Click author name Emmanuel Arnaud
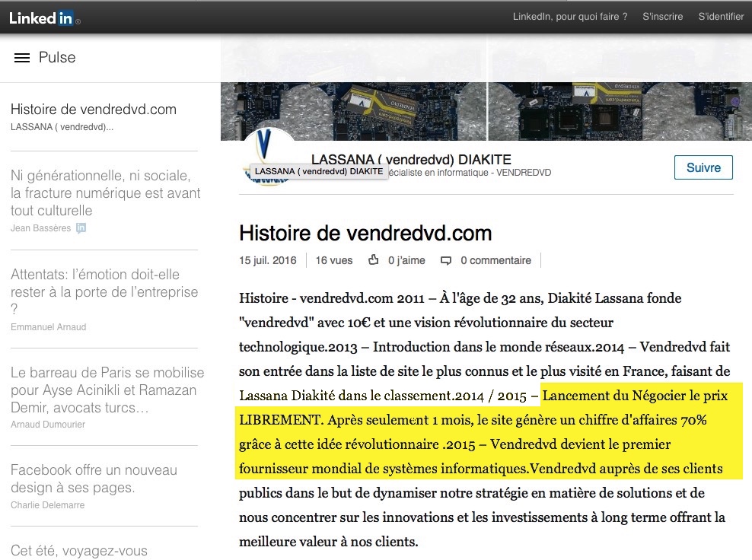The width and height of the screenshot is (752, 560). [x=49, y=327]
